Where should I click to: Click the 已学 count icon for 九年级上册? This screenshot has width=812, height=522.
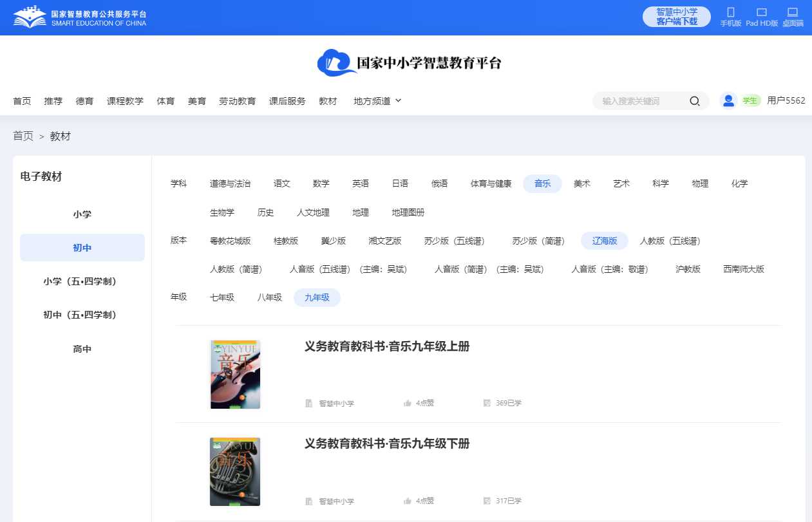pyautogui.click(x=487, y=404)
